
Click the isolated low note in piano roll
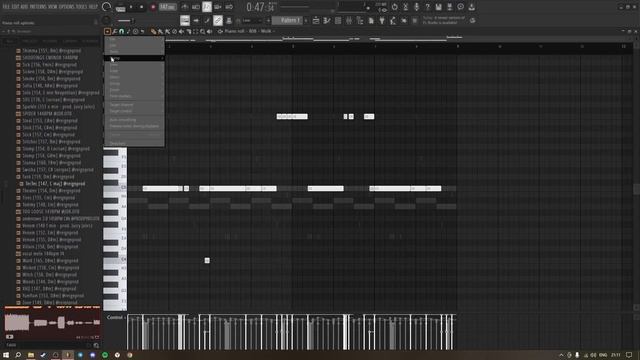tap(207, 260)
